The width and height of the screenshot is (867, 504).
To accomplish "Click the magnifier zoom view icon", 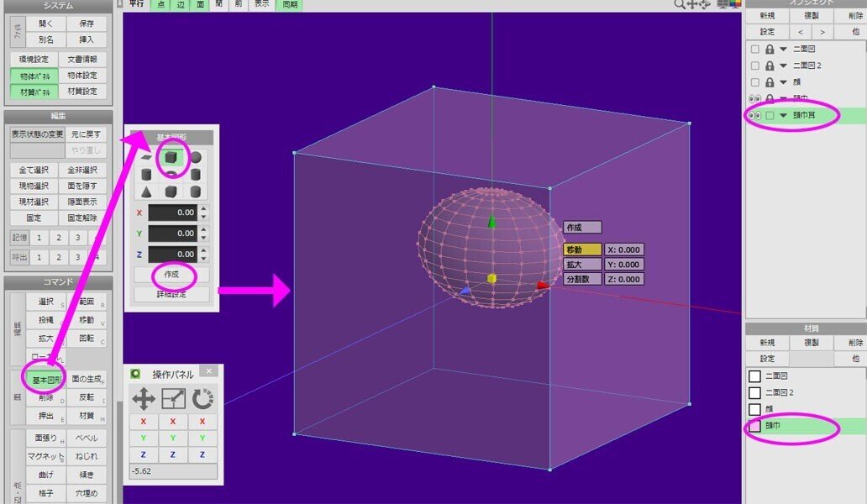I will [679, 4].
